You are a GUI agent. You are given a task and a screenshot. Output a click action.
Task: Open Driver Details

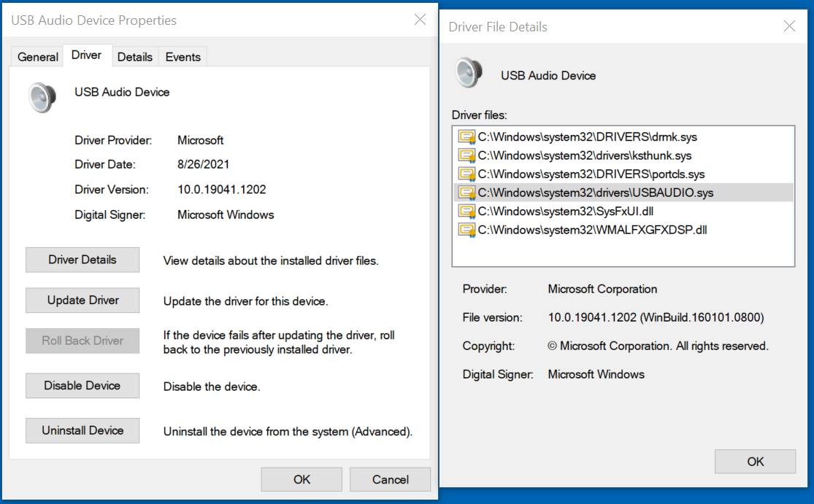pyautogui.click(x=82, y=260)
